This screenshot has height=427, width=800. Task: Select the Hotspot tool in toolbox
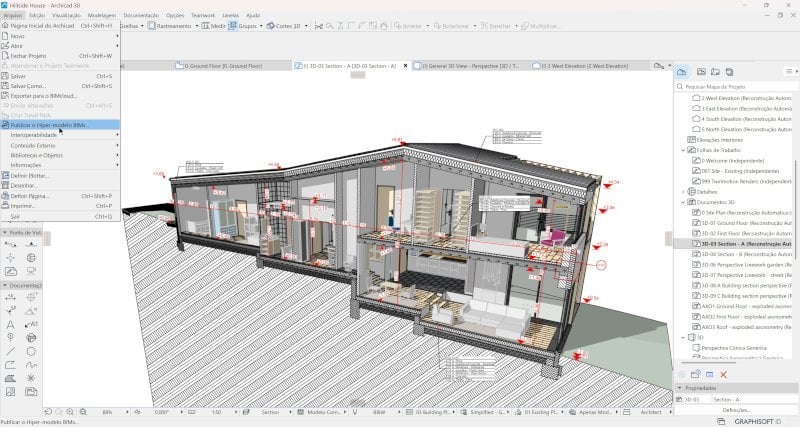pyautogui.click(x=31, y=378)
